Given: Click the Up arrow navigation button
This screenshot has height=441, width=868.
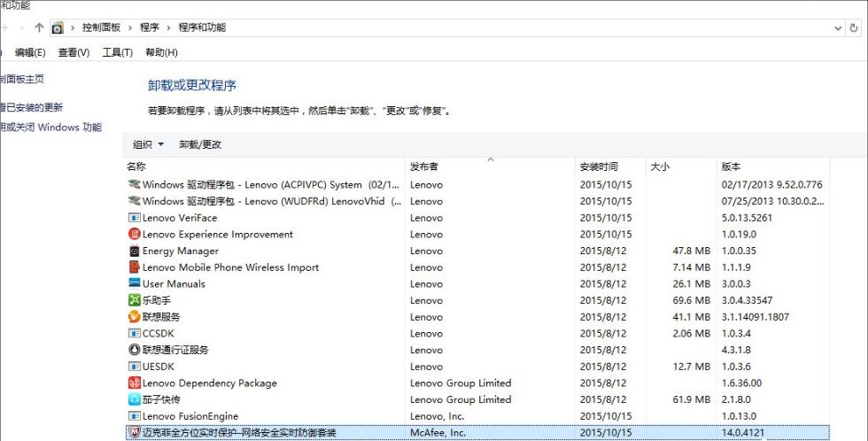Looking at the screenshot, I should tap(39, 27).
